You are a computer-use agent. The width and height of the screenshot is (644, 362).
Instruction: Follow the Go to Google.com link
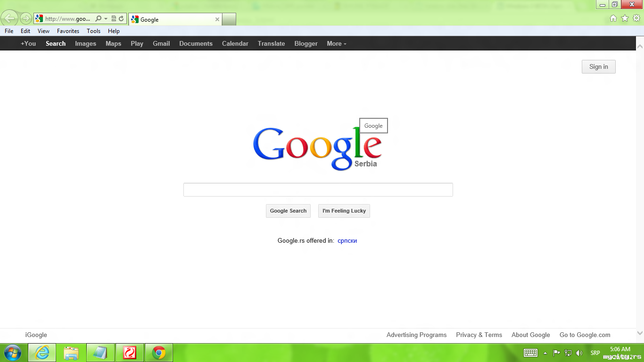pyautogui.click(x=585, y=335)
